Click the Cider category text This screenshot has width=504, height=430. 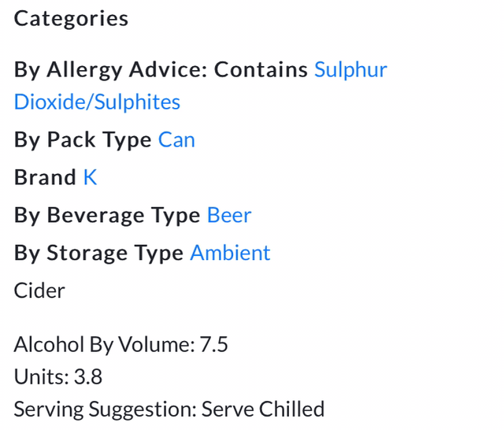click(x=39, y=291)
